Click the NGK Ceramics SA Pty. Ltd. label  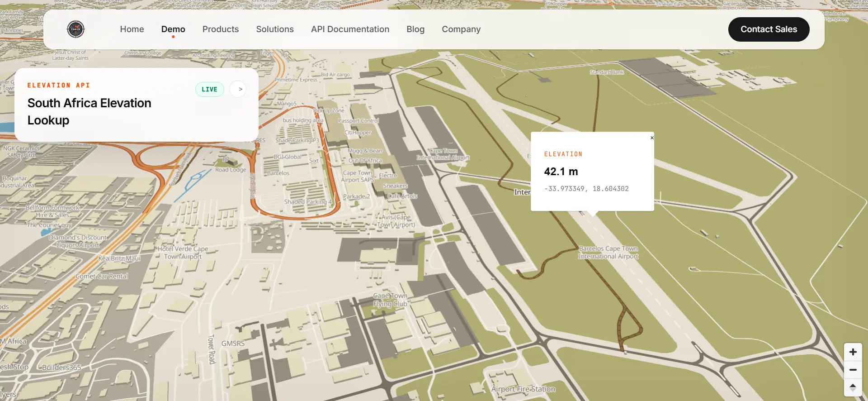click(x=21, y=152)
